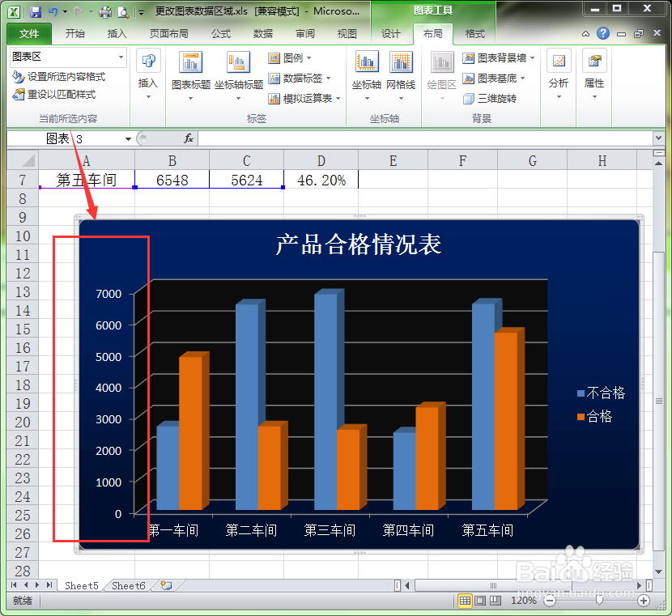Switch to the 开始 Home tab

click(x=75, y=33)
